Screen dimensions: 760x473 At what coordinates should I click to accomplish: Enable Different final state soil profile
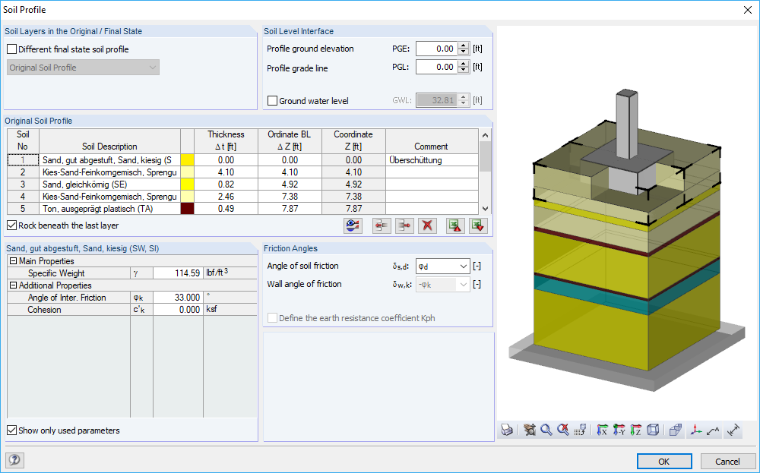12,49
